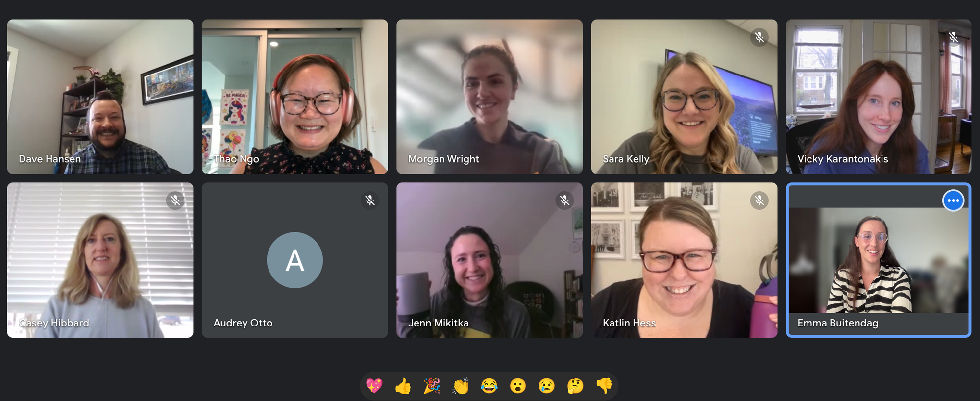Send the party popper reaction
Image resolution: width=980 pixels, height=401 pixels.
(432, 386)
